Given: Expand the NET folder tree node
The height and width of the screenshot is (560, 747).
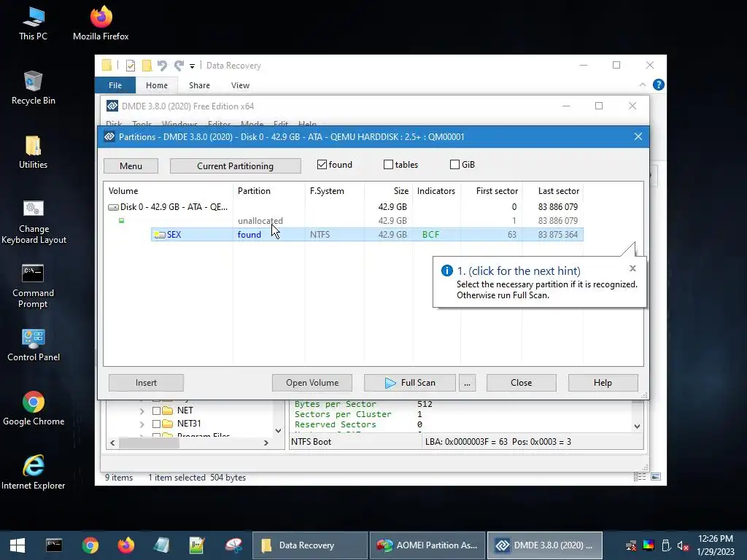Looking at the screenshot, I should (142, 411).
